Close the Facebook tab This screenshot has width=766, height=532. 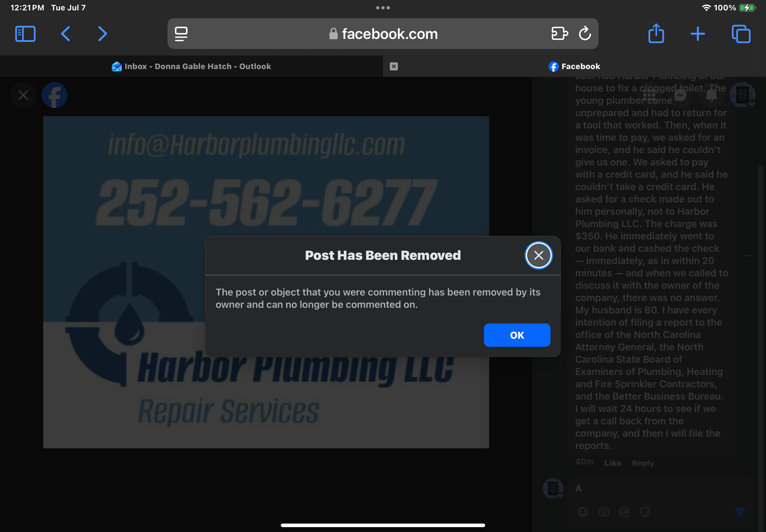tap(393, 66)
